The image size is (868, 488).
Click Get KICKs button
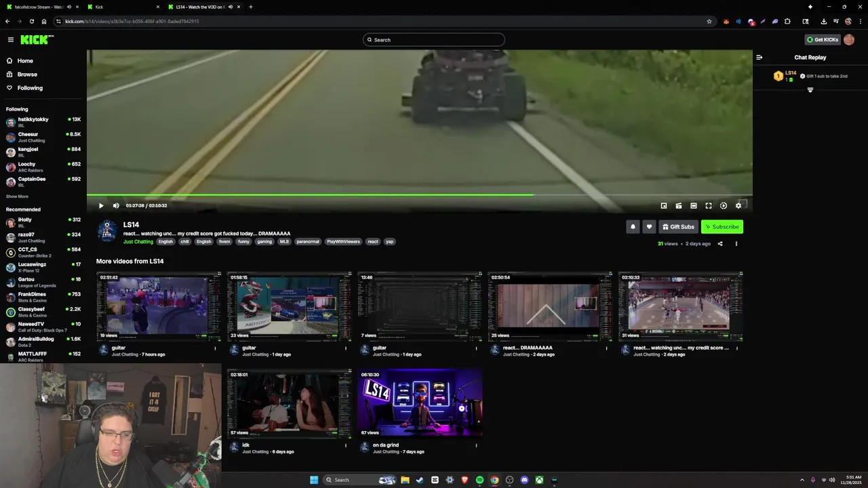[822, 39]
